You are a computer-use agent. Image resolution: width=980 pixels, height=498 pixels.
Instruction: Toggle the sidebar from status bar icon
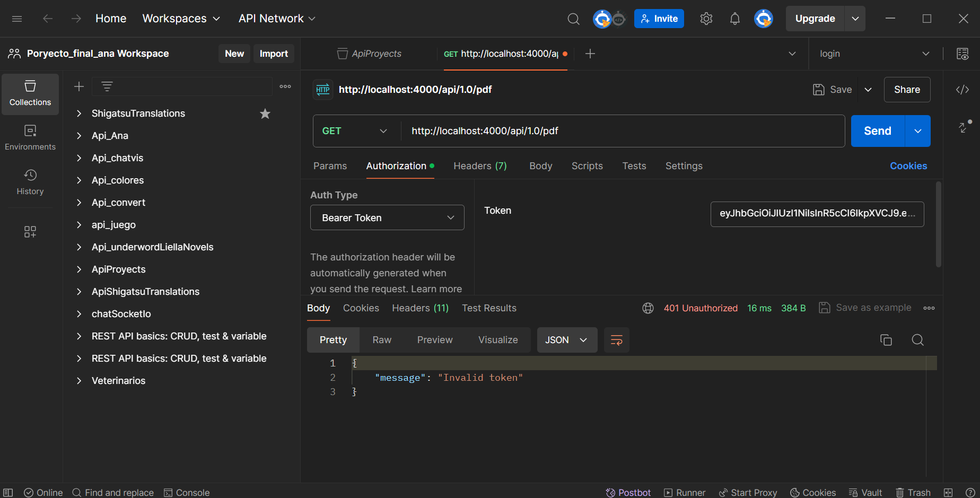(8, 493)
